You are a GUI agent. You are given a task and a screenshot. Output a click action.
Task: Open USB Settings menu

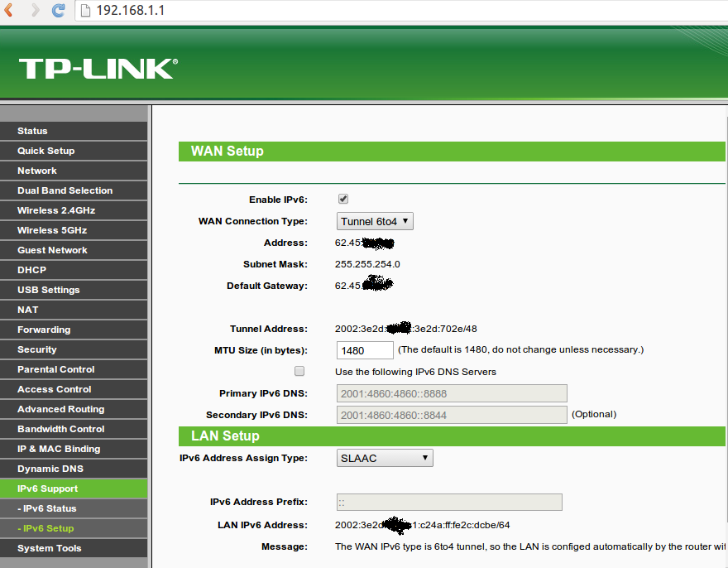point(74,290)
